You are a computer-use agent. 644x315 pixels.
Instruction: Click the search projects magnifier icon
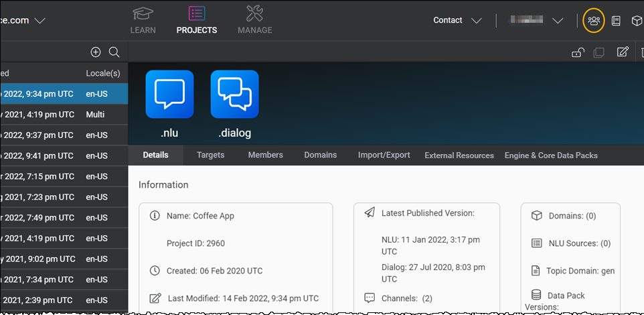click(114, 52)
